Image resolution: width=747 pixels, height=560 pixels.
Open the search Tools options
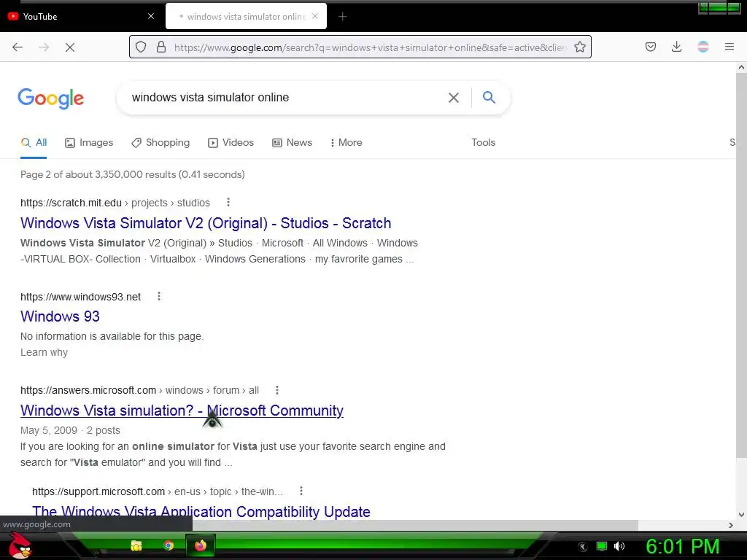pyautogui.click(x=483, y=142)
